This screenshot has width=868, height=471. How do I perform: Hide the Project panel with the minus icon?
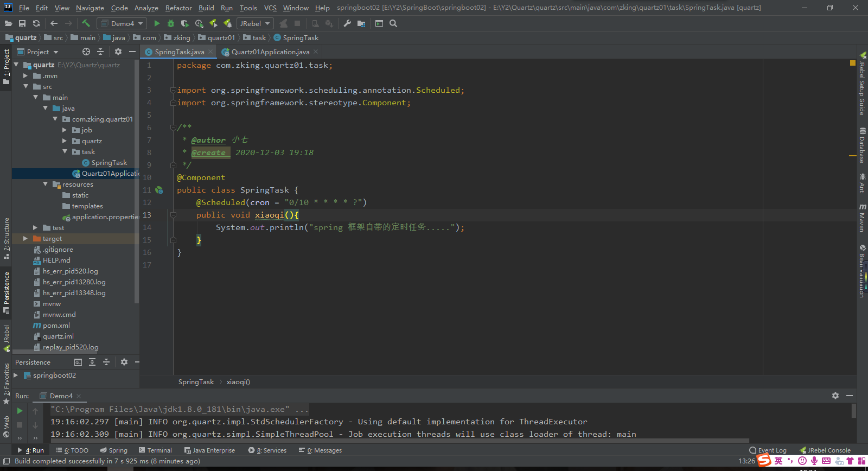[x=132, y=52]
